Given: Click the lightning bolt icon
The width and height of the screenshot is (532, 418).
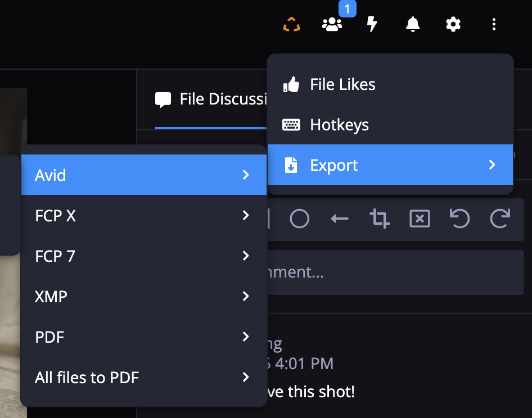Looking at the screenshot, I should click(x=372, y=24).
